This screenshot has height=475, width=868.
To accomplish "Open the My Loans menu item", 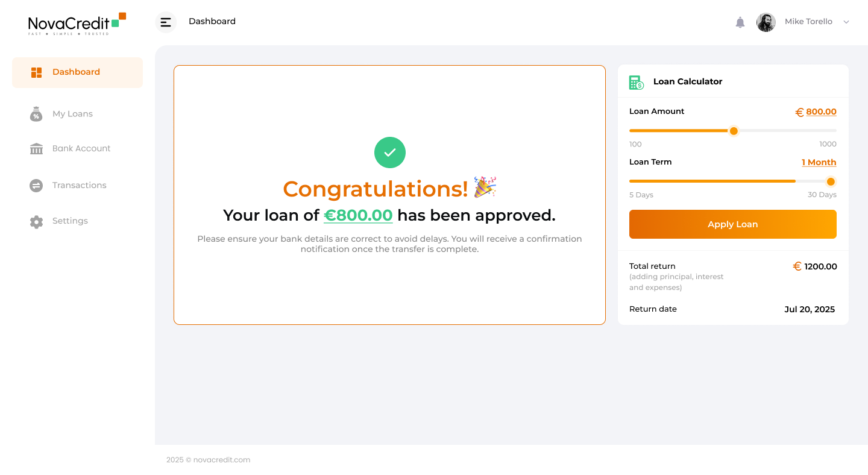I will tap(72, 114).
